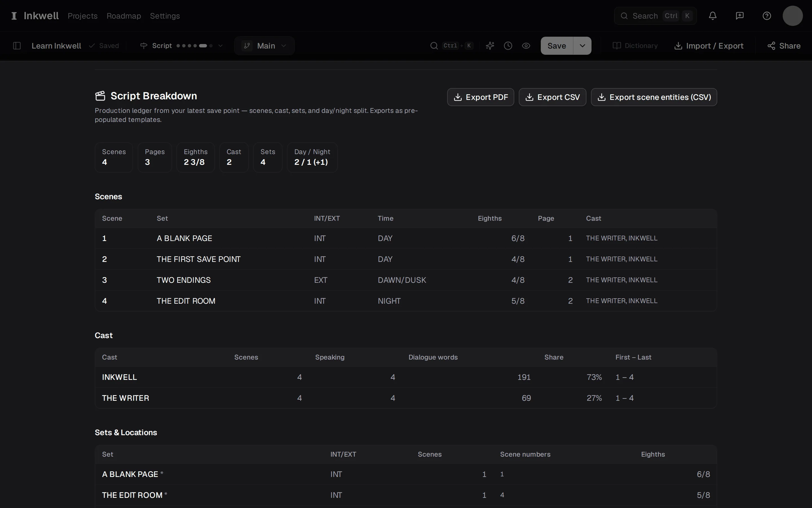Click the Script step progress dots

tap(195, 46)
